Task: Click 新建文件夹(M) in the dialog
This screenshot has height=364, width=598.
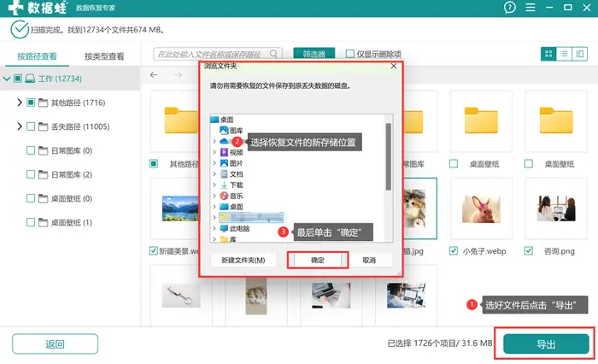Action: (x=243, y=261)
